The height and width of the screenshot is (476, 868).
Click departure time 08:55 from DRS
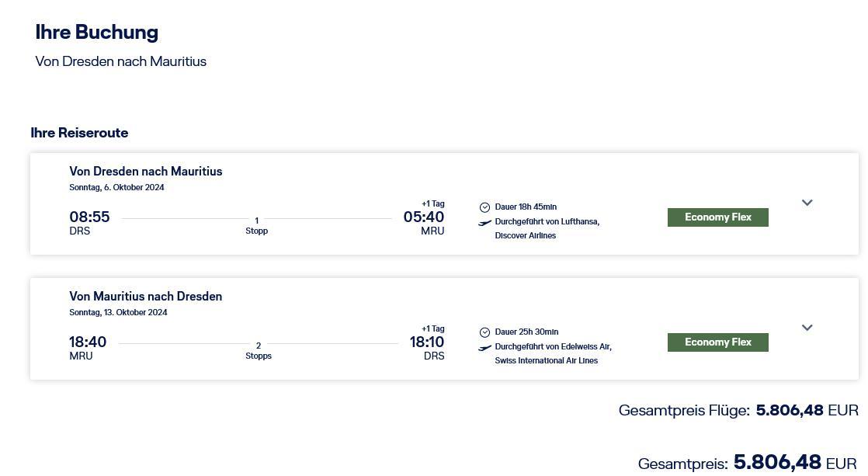[90, 217]
